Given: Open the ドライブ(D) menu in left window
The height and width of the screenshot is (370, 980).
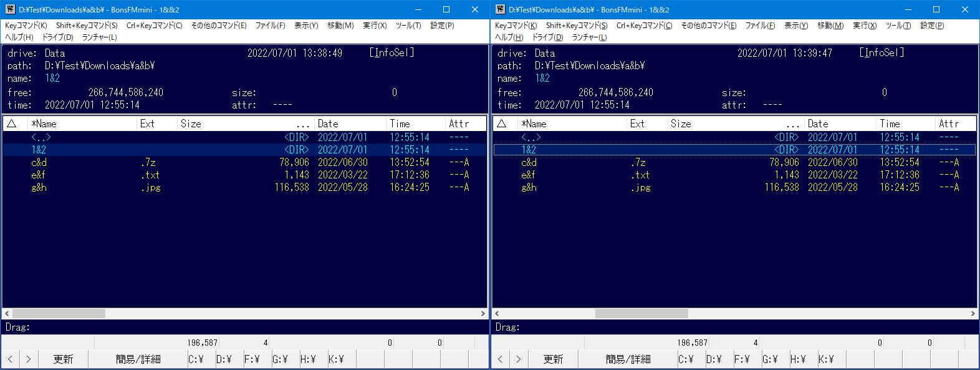Looking at the screenshot, I should pos(57,37).
